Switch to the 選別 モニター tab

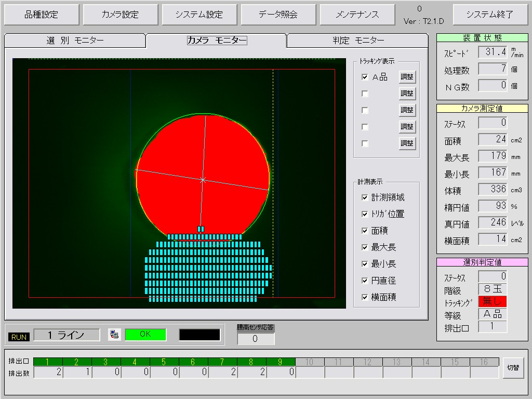coord(75,41)
